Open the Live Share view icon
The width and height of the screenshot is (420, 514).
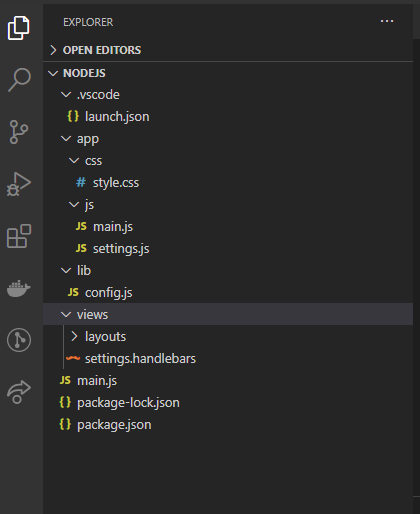pyautogui.click(x=19, y=392)
